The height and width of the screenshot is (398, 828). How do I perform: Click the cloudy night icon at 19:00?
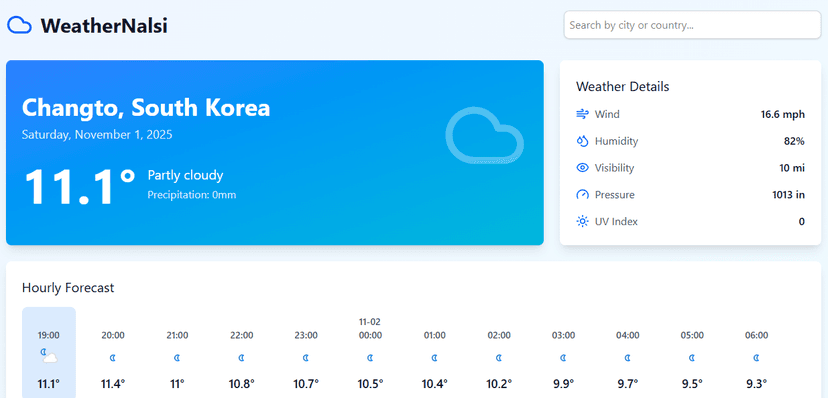click(x=49, y=356)
